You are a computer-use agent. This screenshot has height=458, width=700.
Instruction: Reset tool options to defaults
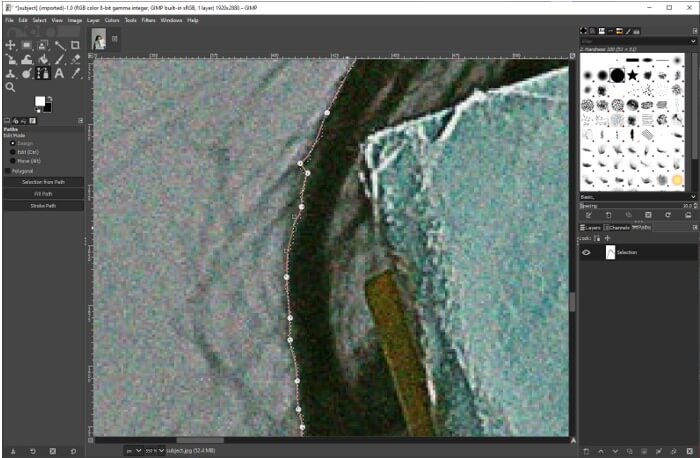(x=73, y=451)
